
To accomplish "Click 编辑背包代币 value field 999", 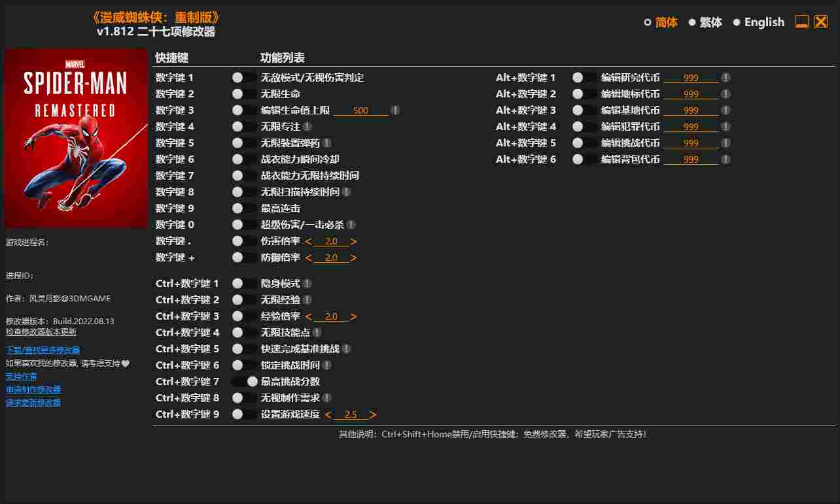I will 691,160.
